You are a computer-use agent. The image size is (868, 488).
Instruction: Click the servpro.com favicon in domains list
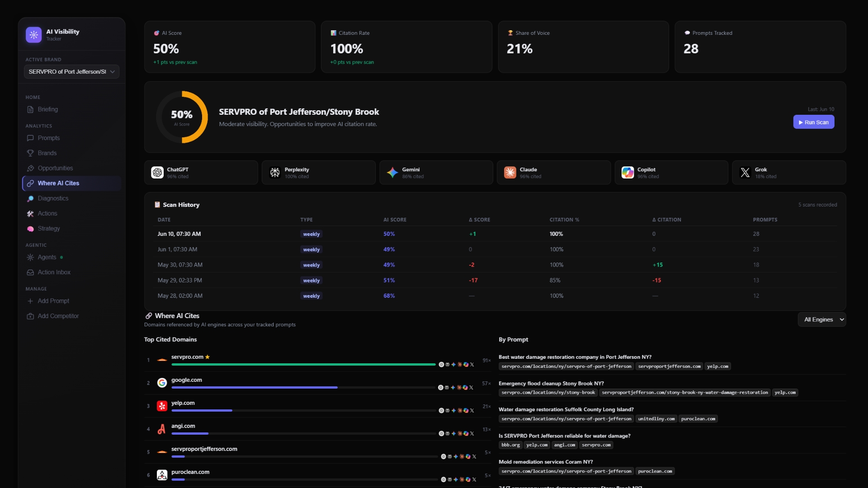tap(162, 360)
